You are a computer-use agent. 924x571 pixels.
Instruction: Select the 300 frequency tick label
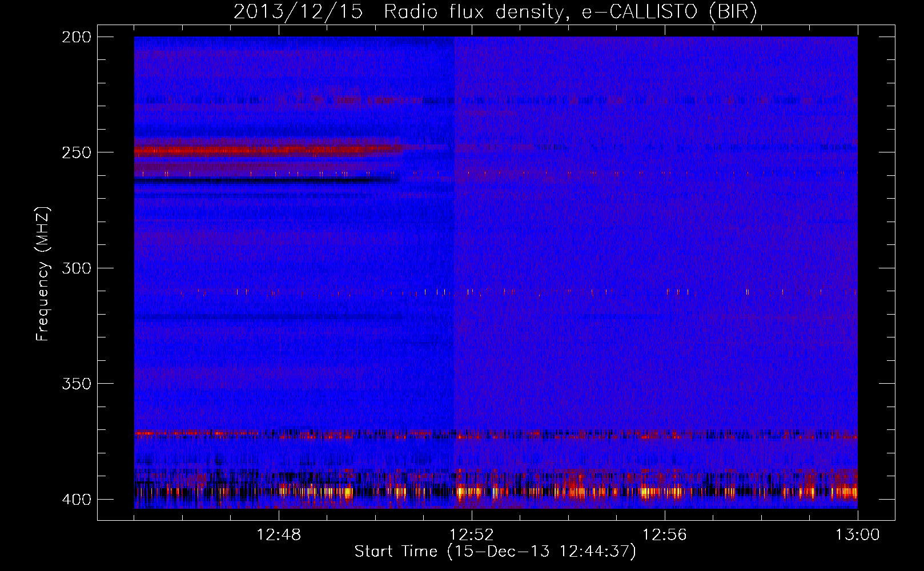tap(76, 268)
